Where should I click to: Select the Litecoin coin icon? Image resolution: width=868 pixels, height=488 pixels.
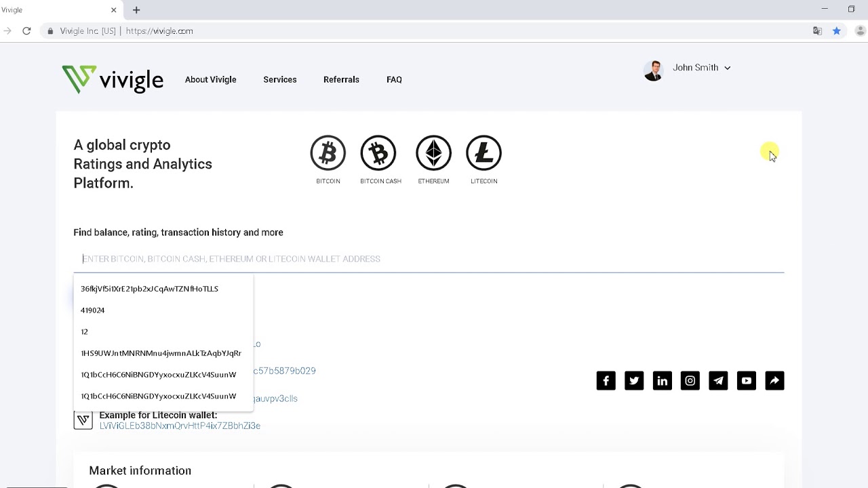(x=484, y=153)
